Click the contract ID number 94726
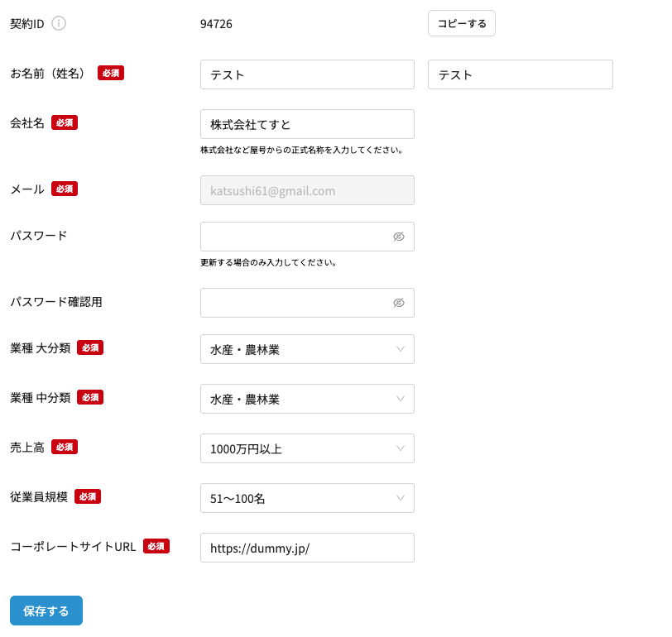Image resolution: width=672 pixels, height=637 pixels. 216,24
